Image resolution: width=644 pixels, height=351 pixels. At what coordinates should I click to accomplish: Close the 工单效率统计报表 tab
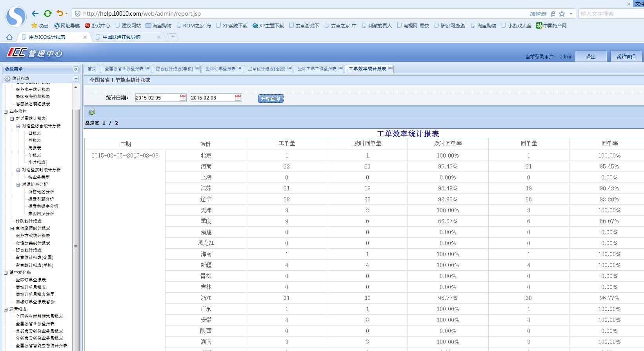(x=390, y=68)
